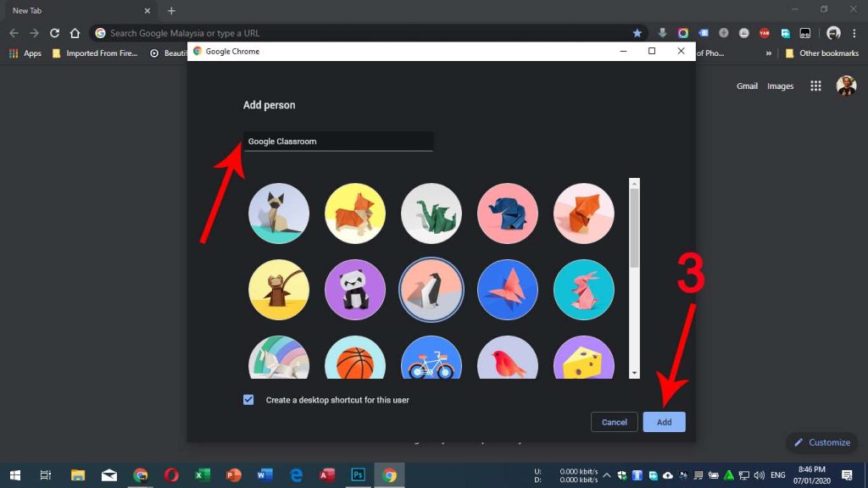This screenshot has width=868, height=488.
Task: Open the Chrome three-dot menu
Action: (854, 33)
